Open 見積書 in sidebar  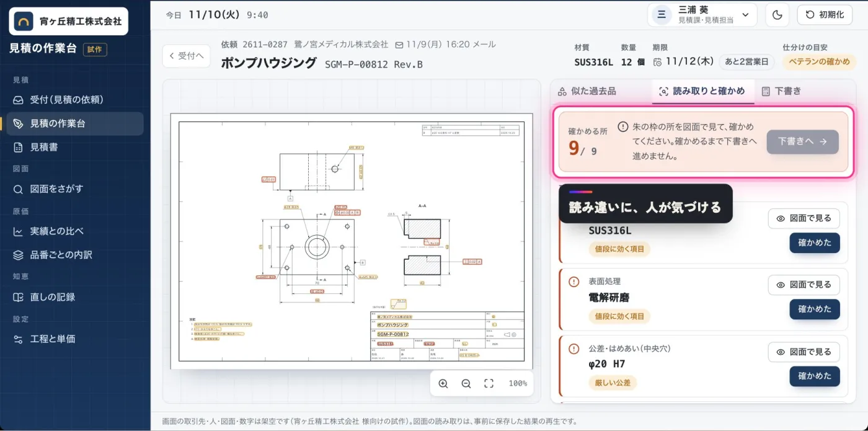75,147
